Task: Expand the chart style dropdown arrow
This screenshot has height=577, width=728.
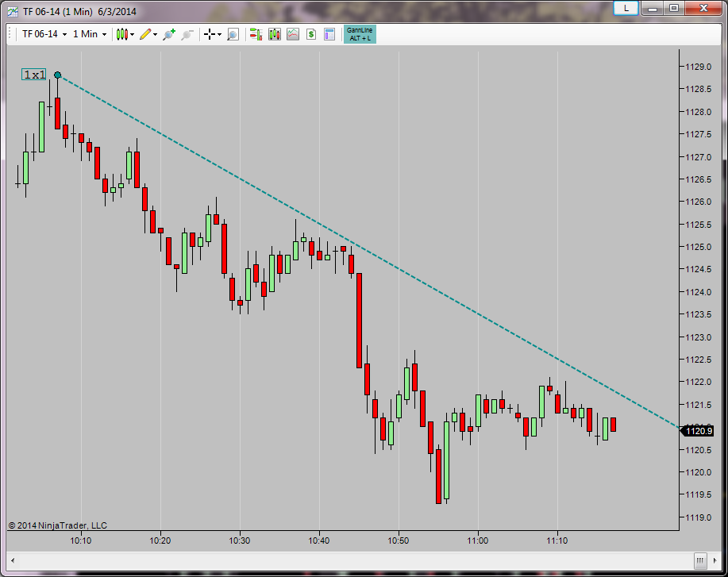Action: (x=133, y=34)
